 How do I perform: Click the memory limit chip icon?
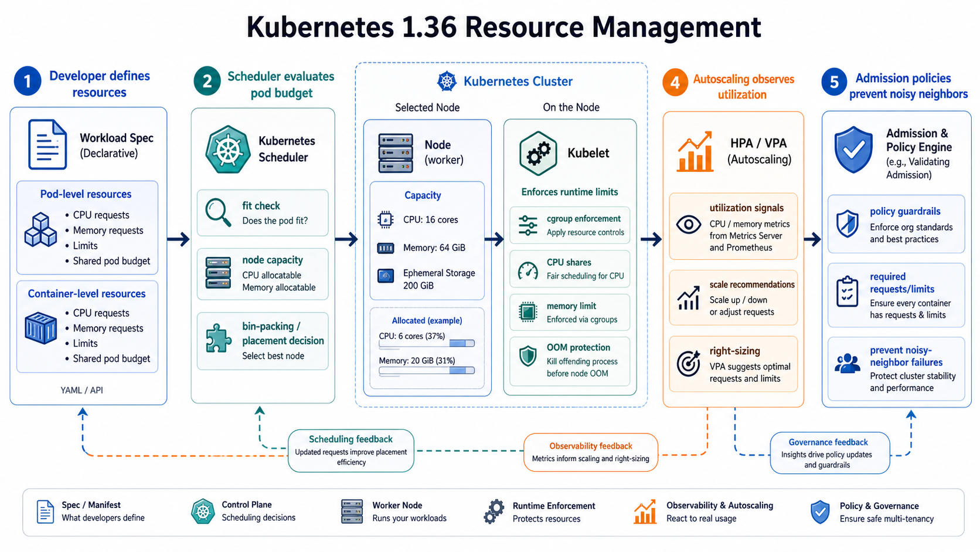point(528,312)
